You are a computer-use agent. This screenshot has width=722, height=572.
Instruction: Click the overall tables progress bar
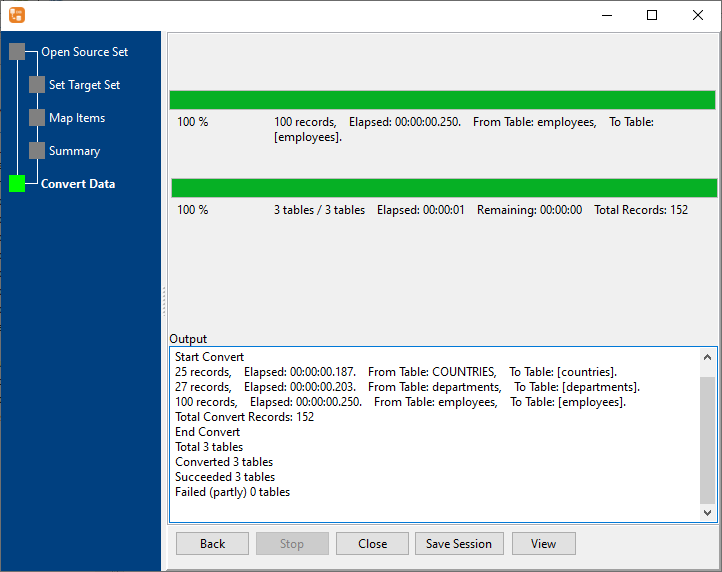[444, 188]
